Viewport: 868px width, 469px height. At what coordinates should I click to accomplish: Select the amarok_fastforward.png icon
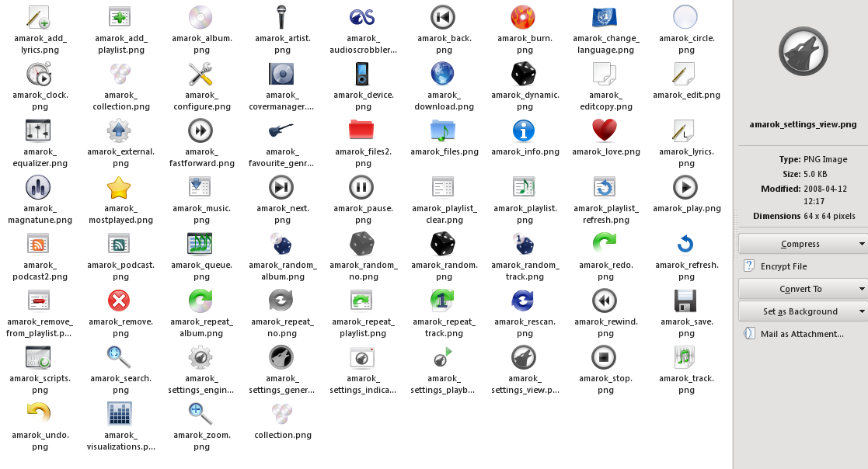tap(200, 131)
